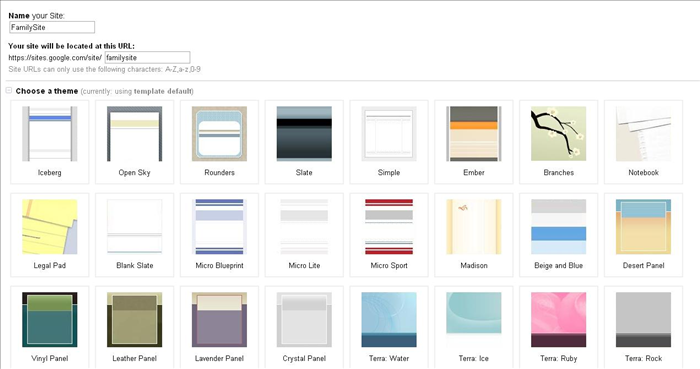The image size is (700, 369).
Task: Click the URL field containing familysite
Action: [147, 58]
